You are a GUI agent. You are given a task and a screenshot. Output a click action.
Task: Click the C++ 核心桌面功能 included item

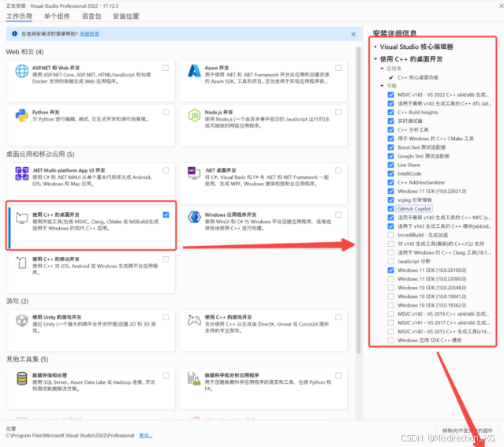pos(418,77)
